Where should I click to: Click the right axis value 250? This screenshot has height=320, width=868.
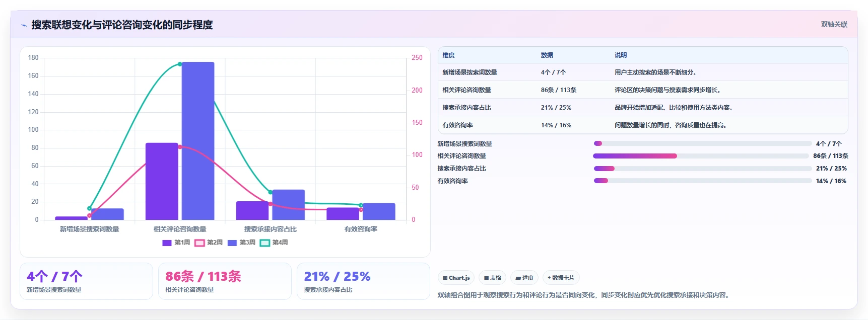point(417,58)
